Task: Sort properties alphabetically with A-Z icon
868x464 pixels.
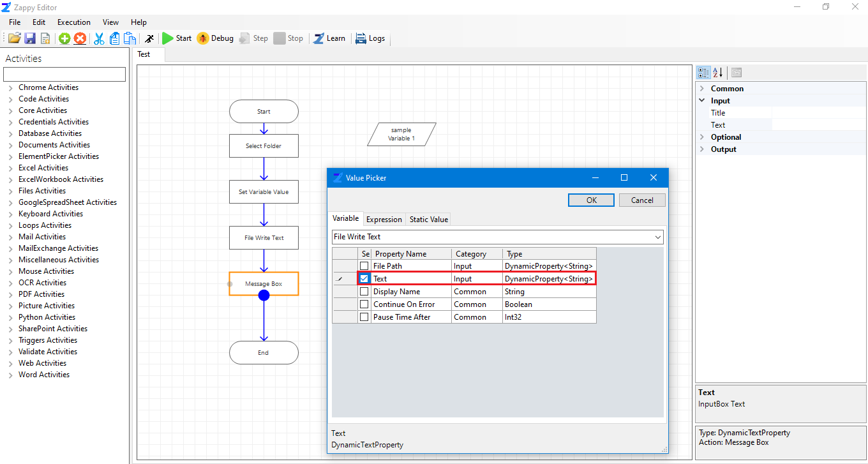Action: (x=718, y=73)
